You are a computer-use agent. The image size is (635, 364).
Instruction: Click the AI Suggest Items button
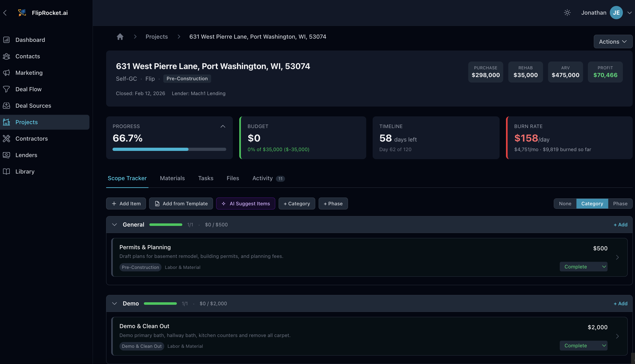point(245,203)
